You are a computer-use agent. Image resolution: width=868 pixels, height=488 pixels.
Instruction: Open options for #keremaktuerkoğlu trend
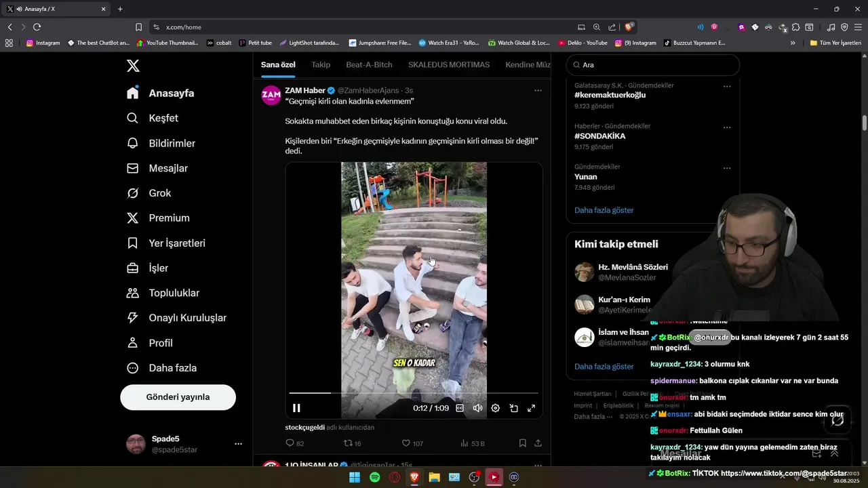coord(727,87)
